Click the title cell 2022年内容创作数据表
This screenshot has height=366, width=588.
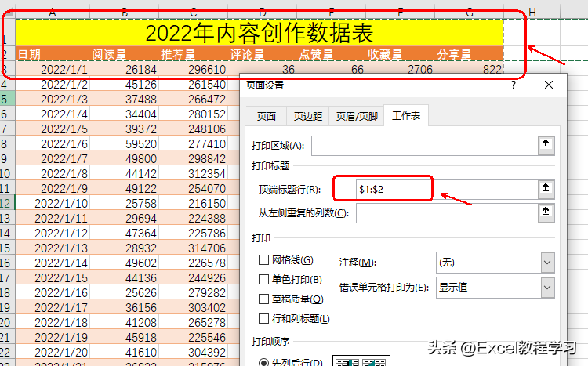pyautogui.click(x=260, y=33)
